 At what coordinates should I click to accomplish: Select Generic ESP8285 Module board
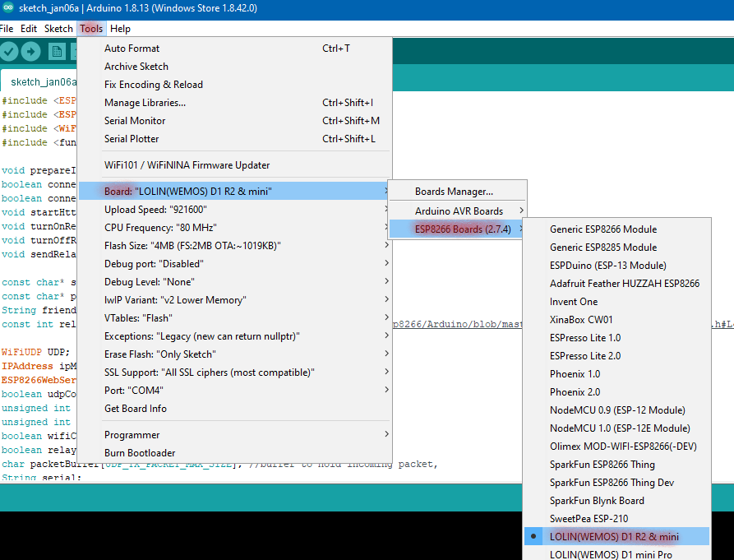tap(616, 248)
